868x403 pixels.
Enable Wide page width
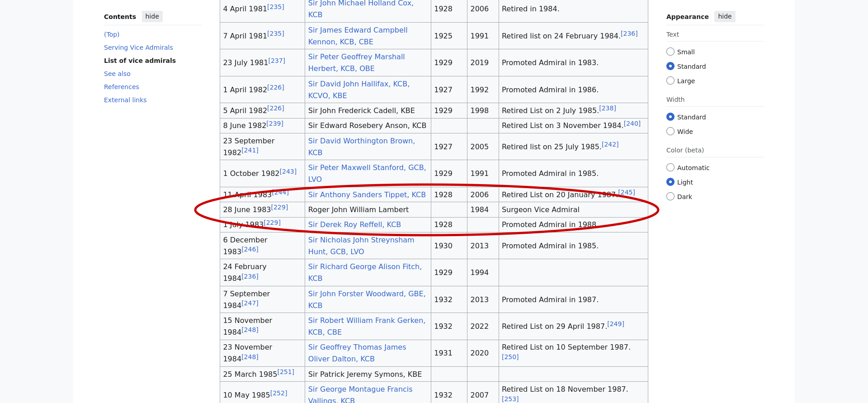pyautogui.click(x=670, y=132)
